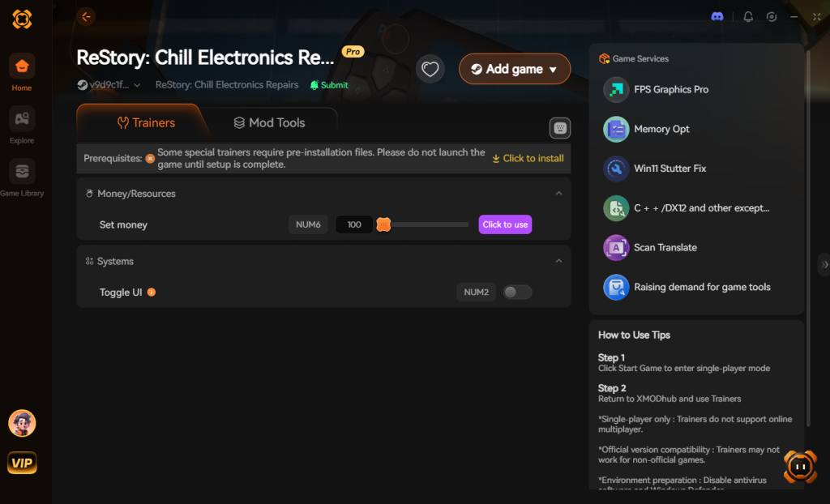Open Win11 Stutter Fix service

[x=655, y=169]
